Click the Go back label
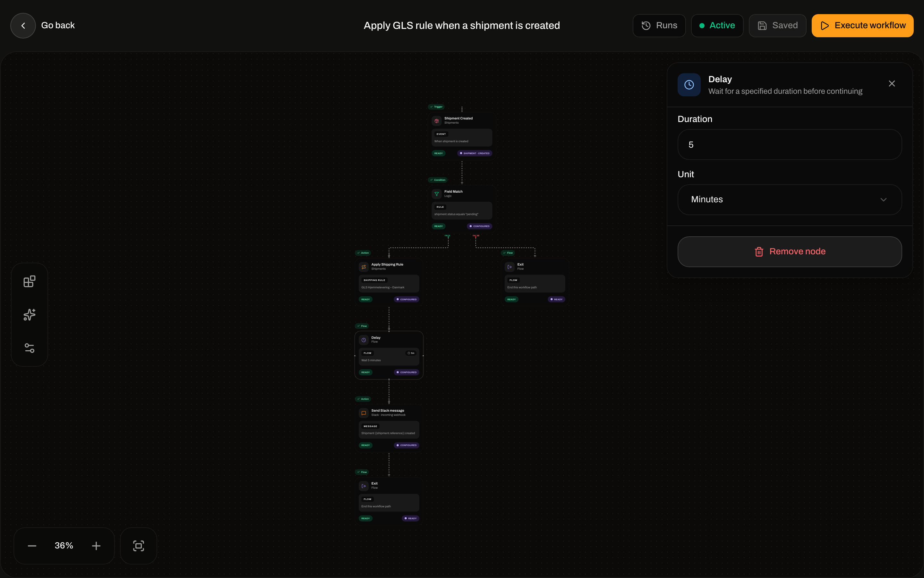The height and width of the screenshot is (578, 924). pos(58,26)
